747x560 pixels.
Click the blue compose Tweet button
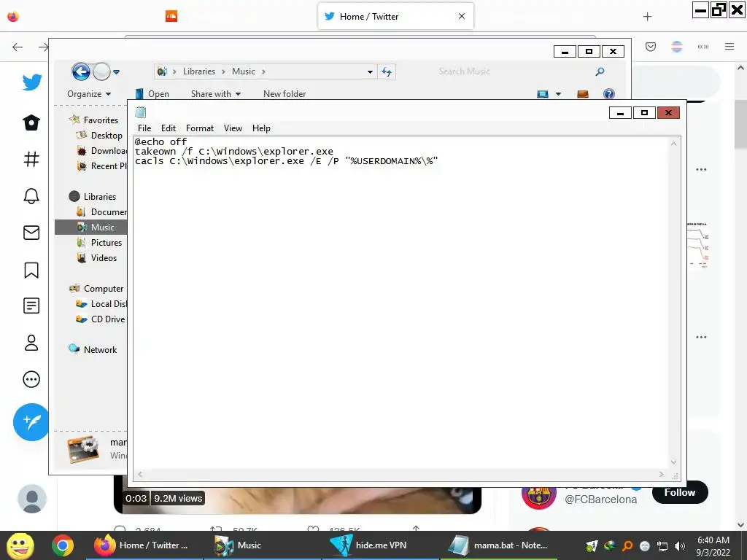[31, 422]
